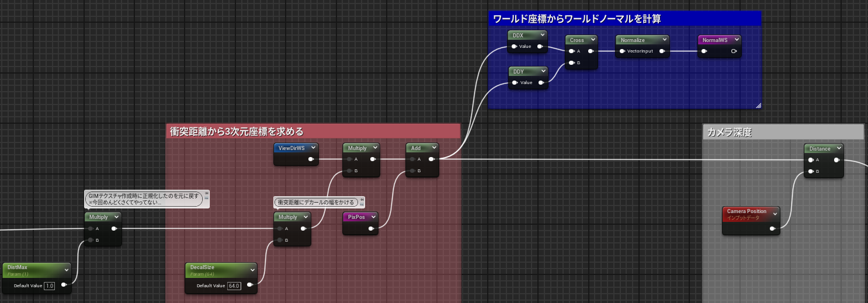Click the ViewDirWS node output pin

[x=311, y=159]
